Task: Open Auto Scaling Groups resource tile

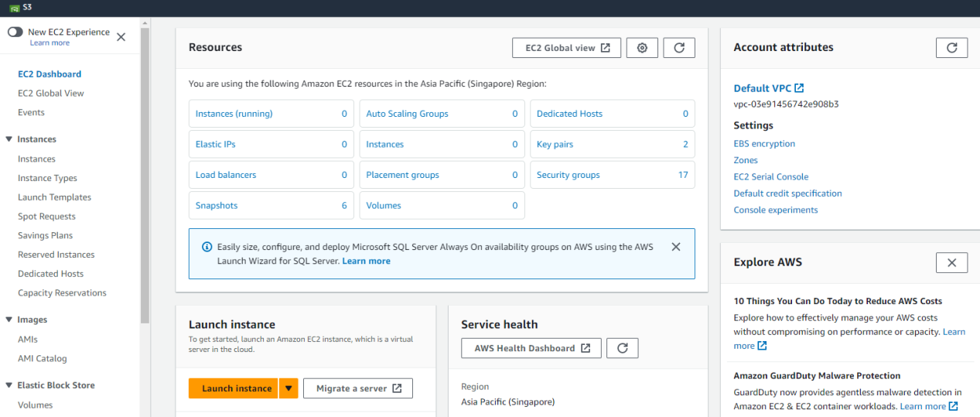Action: click(x=442, y=114)
